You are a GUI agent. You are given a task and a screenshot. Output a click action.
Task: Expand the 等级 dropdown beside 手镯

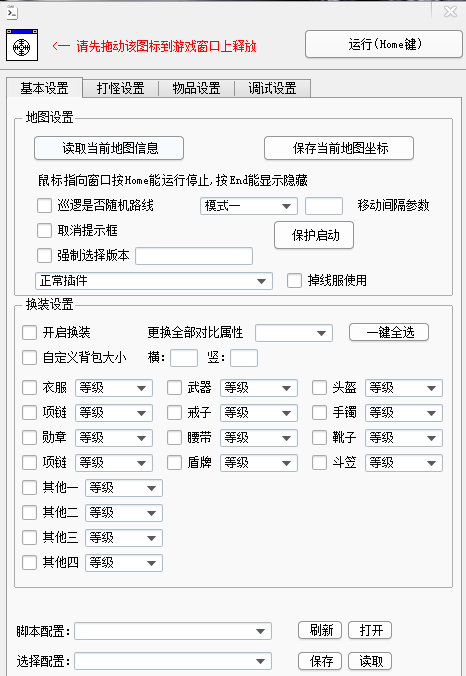(x=403, y=413)
